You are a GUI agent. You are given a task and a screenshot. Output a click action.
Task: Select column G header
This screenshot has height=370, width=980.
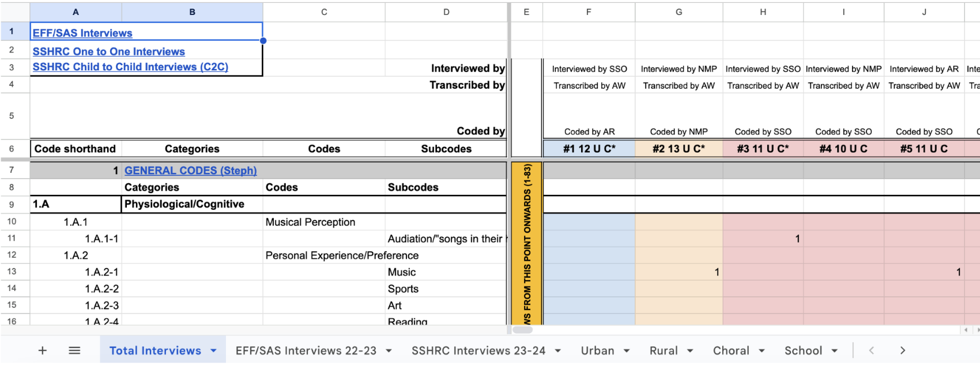point(679,12)
